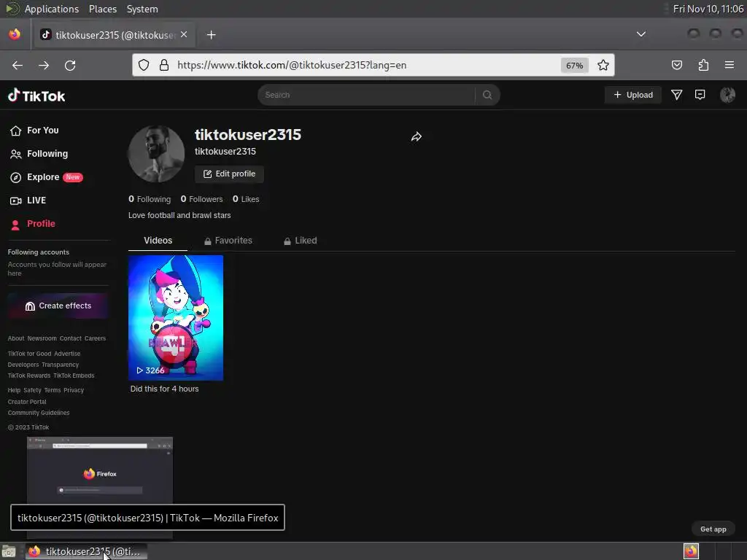This screenshot has width=747, height=560.
Task: Open the Brawl Stars video thumbnail
Action: coord(176,318)
